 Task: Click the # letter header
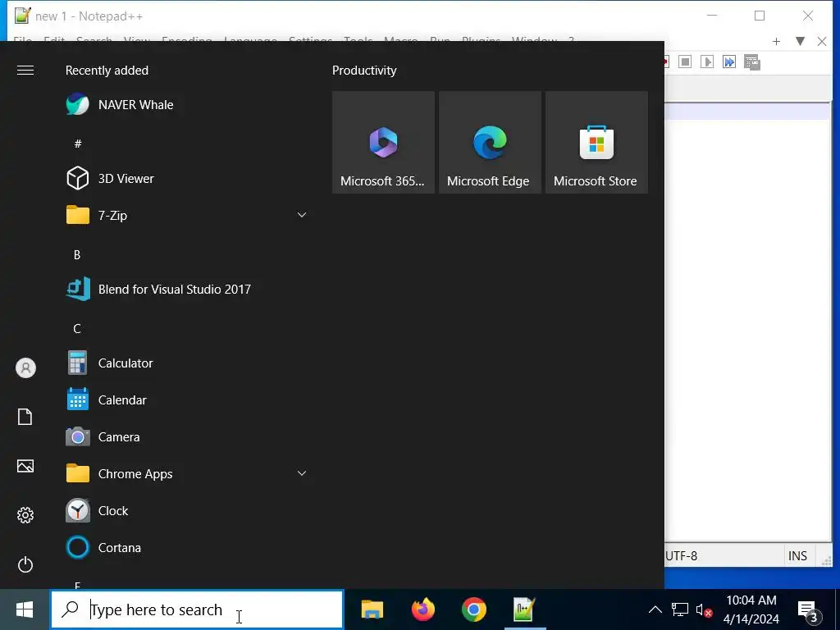[x=78, y=144]
